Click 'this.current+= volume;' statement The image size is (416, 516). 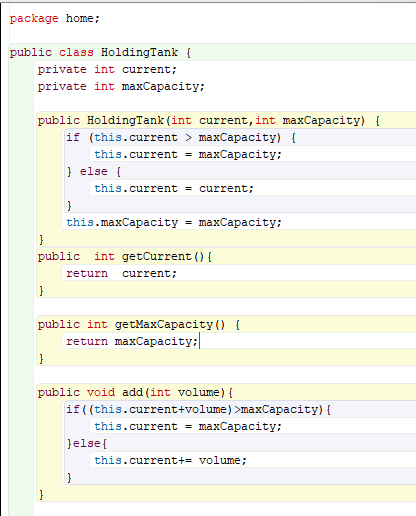(x=170, y=460)
